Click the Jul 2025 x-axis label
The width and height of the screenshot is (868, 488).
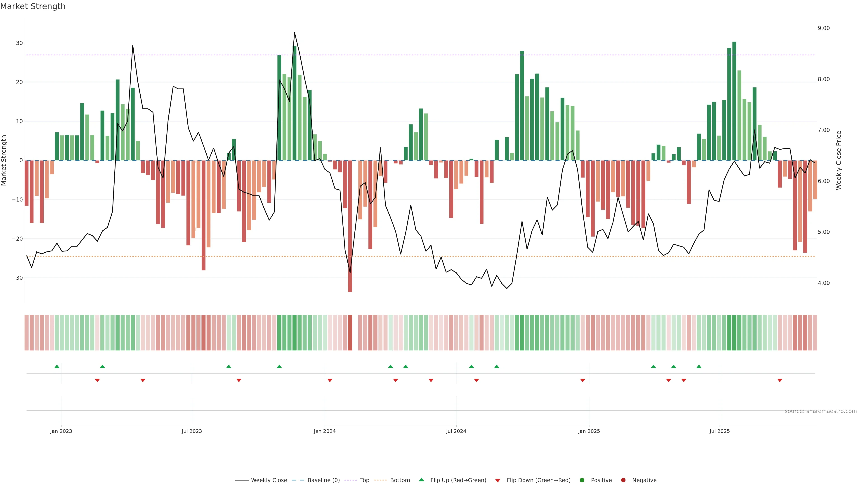(x=719, y=431)
